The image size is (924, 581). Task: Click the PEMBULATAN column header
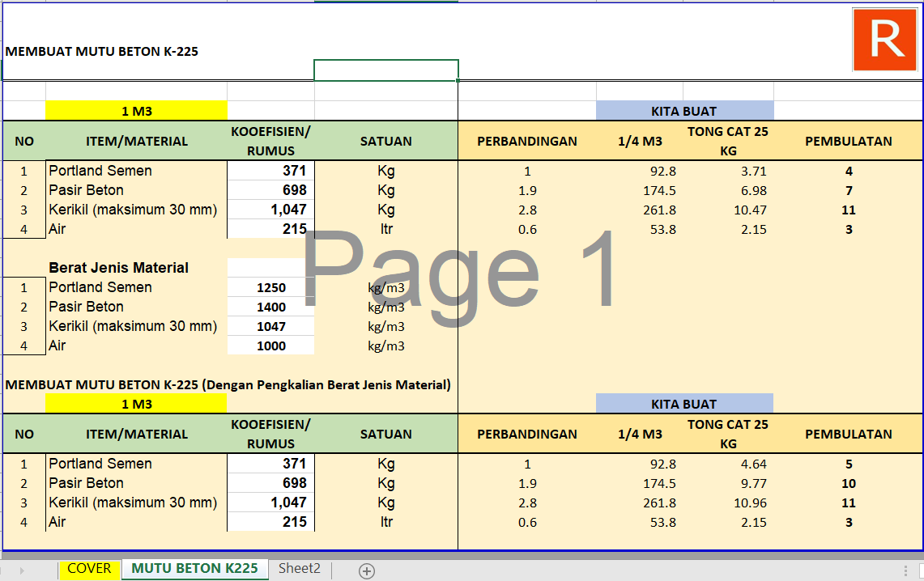pos(849,141)
